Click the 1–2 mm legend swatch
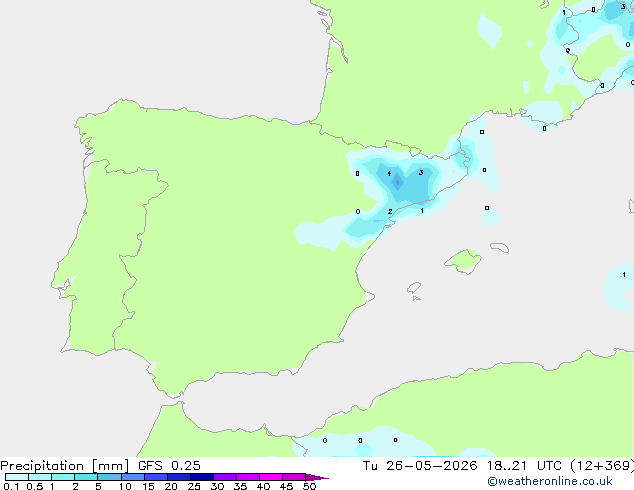 (63, 477)
